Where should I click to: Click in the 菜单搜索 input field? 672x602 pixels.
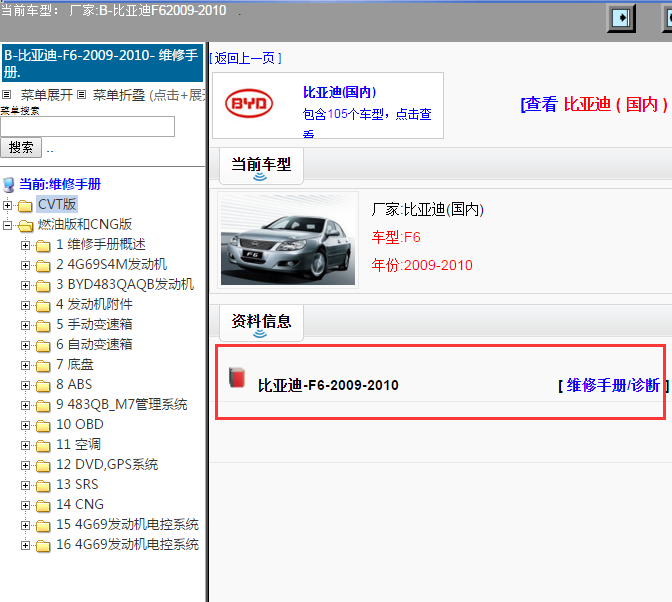[88, 126]
